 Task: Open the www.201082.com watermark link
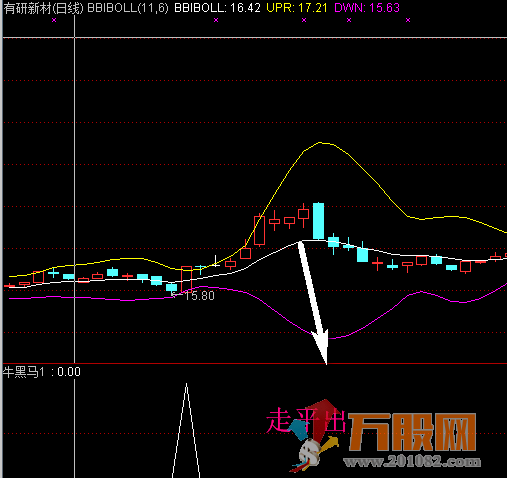[x=412, y=462]
